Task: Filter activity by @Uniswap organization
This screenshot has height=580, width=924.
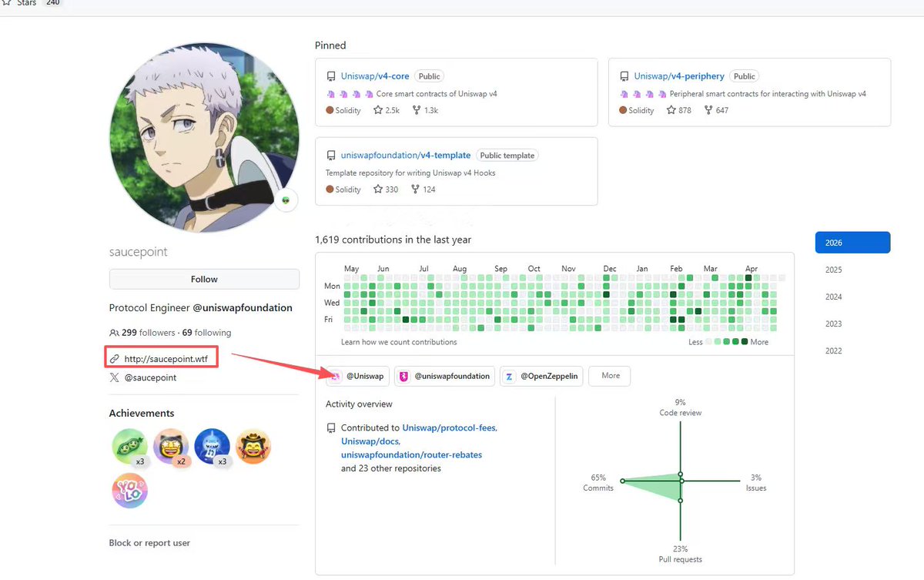Action: (x=358, y=376)
